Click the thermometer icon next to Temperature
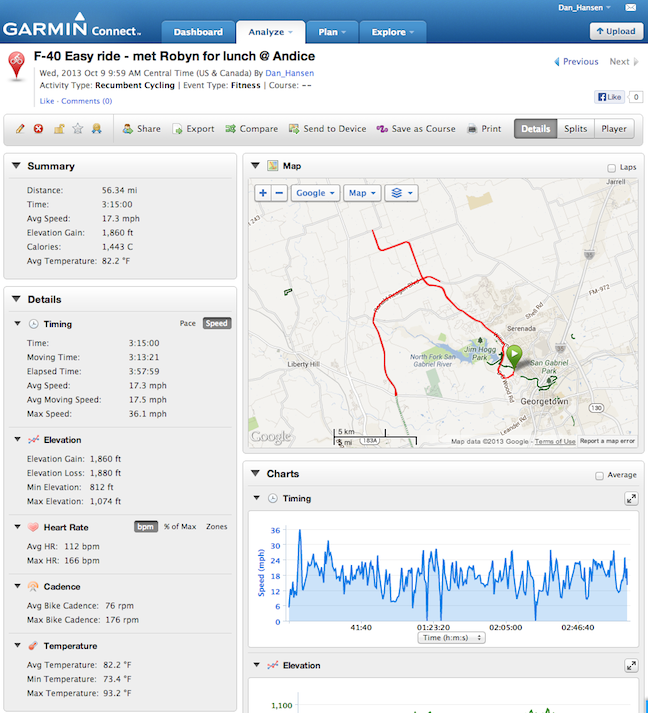648x713 pixels. (33, 646)
